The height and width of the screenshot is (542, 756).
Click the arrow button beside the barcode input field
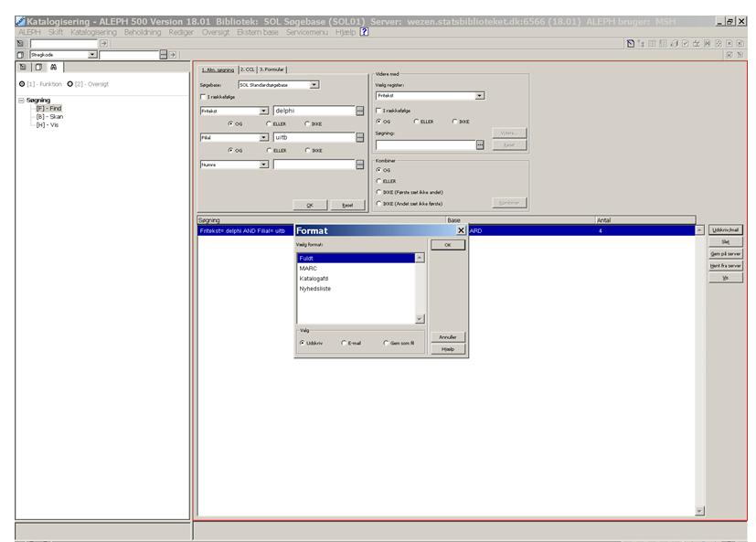[174, 55]
